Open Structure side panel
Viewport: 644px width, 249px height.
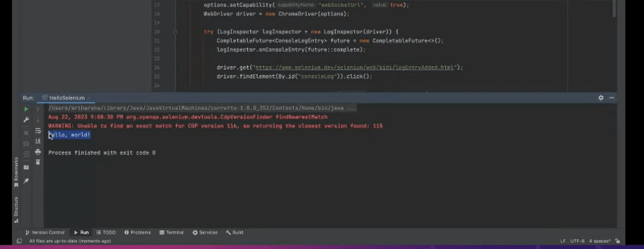coord(17,209)
